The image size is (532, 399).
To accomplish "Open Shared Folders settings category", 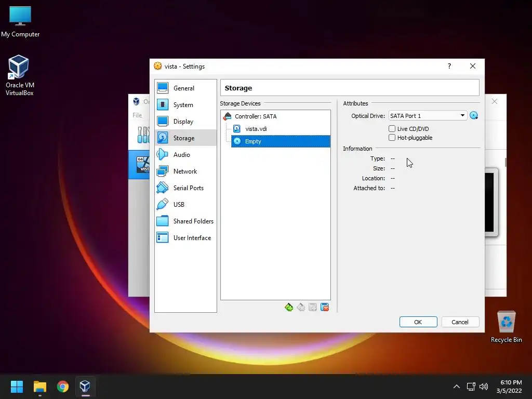I will click(185, 221).
